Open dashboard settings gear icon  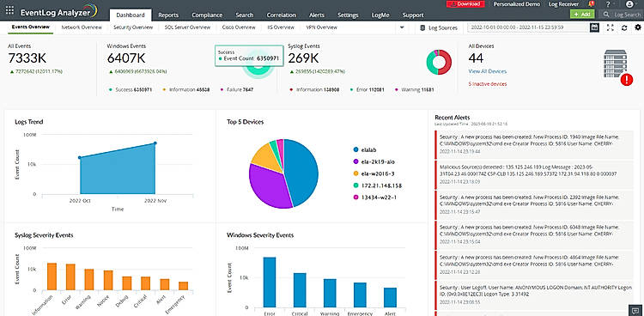pos(638,27)
